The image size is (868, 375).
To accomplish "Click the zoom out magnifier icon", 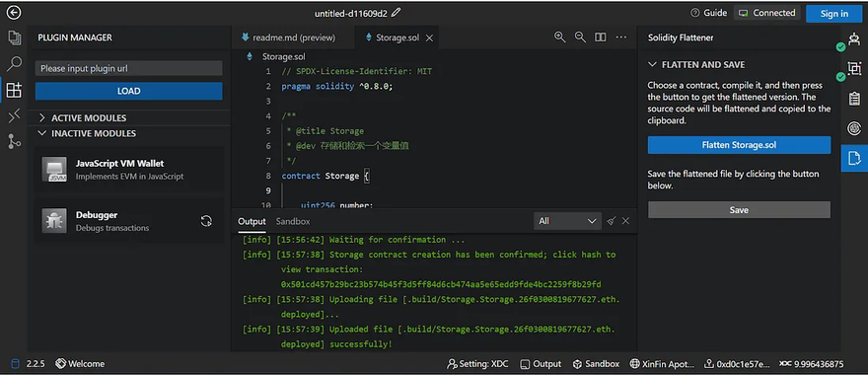I will pyautogui.click(x=580, y=37).
